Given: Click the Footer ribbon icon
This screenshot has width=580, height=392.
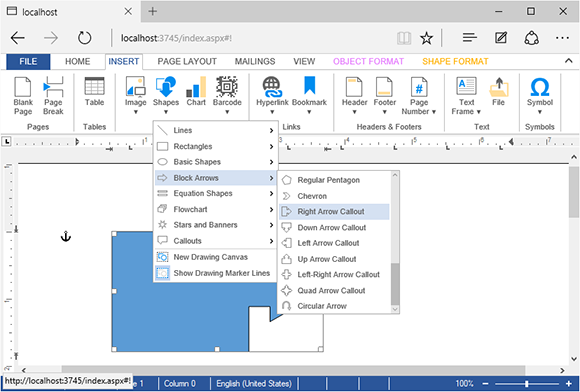Looking at the screenshot, I should coord(384,95).
